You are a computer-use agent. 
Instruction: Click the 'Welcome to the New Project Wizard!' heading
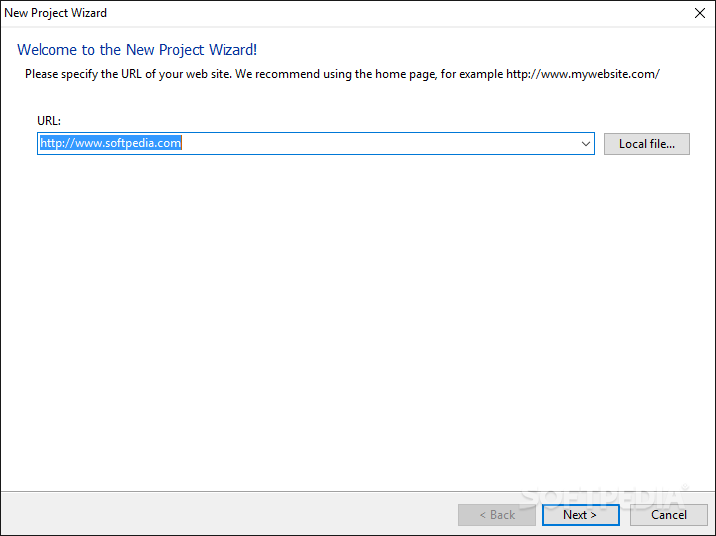137,50
